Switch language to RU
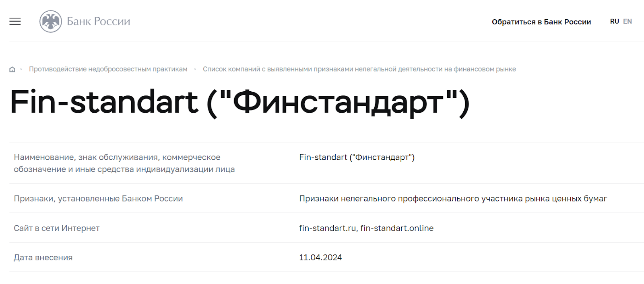The width and height of the screenshot is (644, 284). coord(614,21)
